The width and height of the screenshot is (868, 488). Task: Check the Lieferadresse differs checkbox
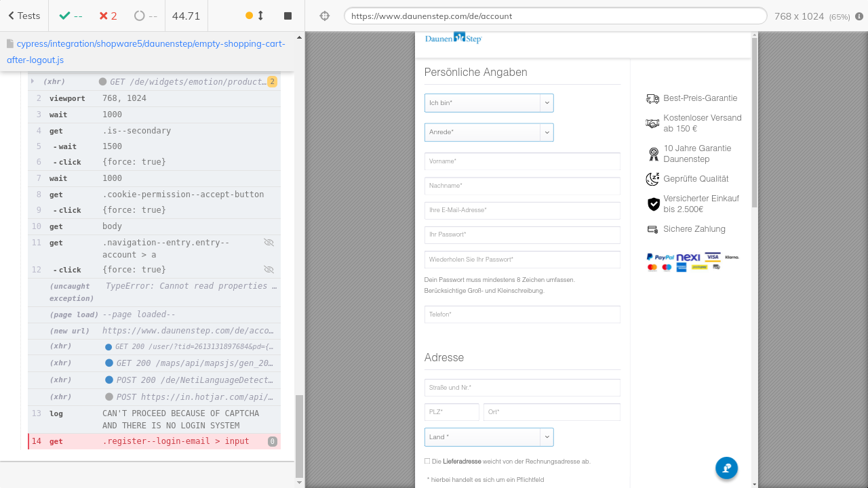click(427, 461)
